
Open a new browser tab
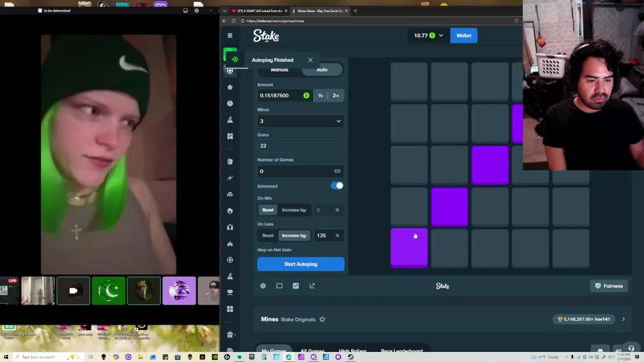(x=355, y=11)
